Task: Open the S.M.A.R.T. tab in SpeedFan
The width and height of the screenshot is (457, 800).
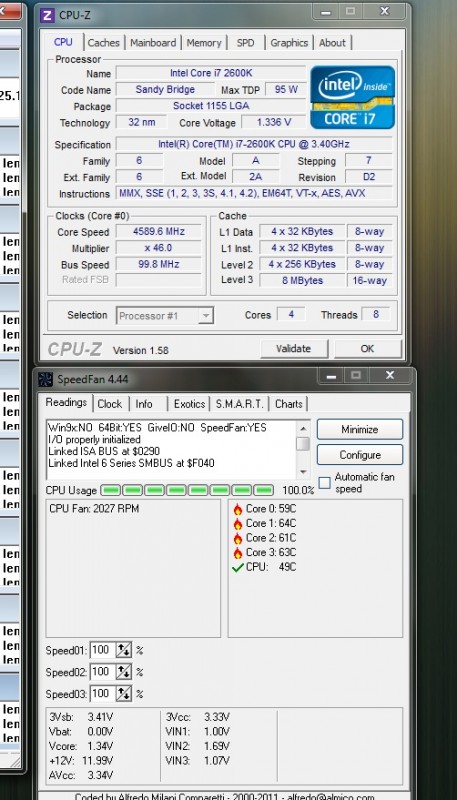Action: pyautogui.click(x=239, y=404)
